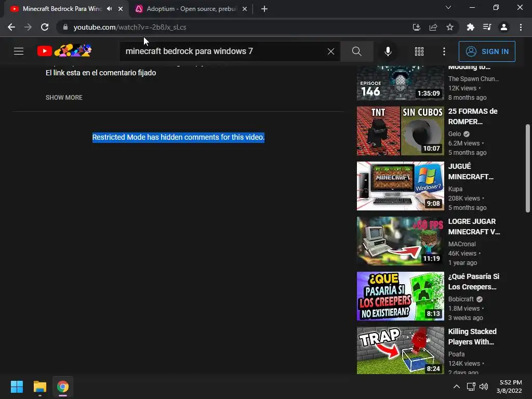Open the ¿Qué Pasaría Si Los Creepers title

click(x=474, y=282)
